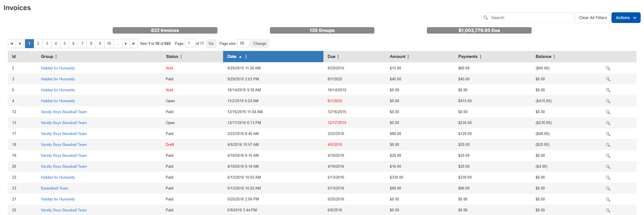This screenshot has width=644, height=215.
Task: Go to page 10
Action: (x=109, y=44)
